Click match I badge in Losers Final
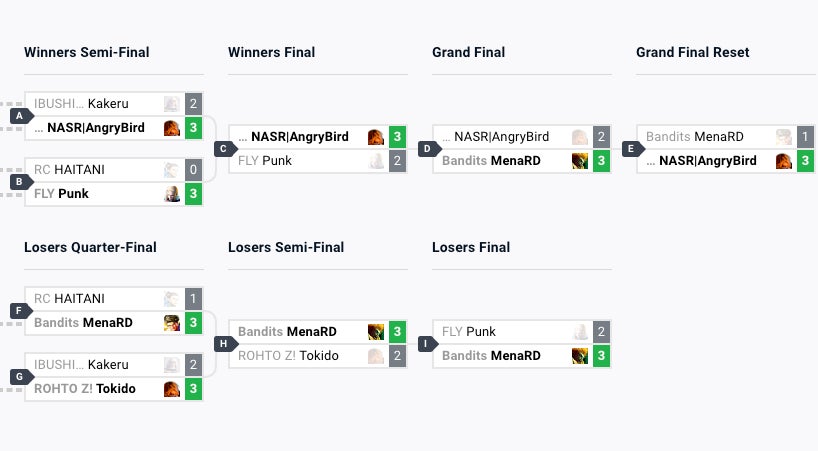Screen dimensions: 818x451 tap(427, 344)
